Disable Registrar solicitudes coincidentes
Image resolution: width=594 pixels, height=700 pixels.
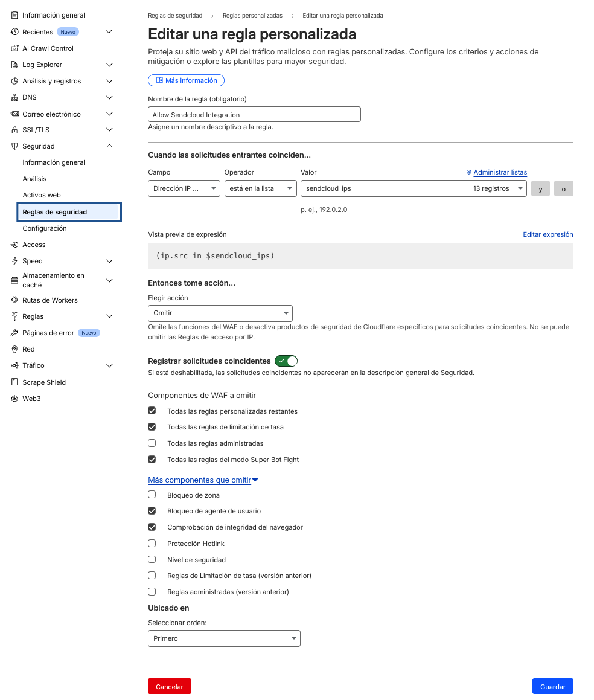(286, 361)
